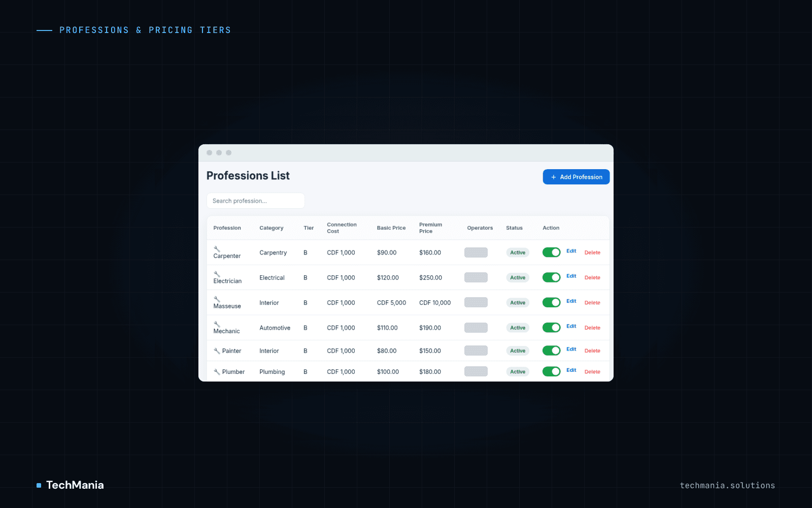The height and width of the screenshot is (508, 812).
Task: Disable the Masseuse active switch
Action: (x=551, y=302)
